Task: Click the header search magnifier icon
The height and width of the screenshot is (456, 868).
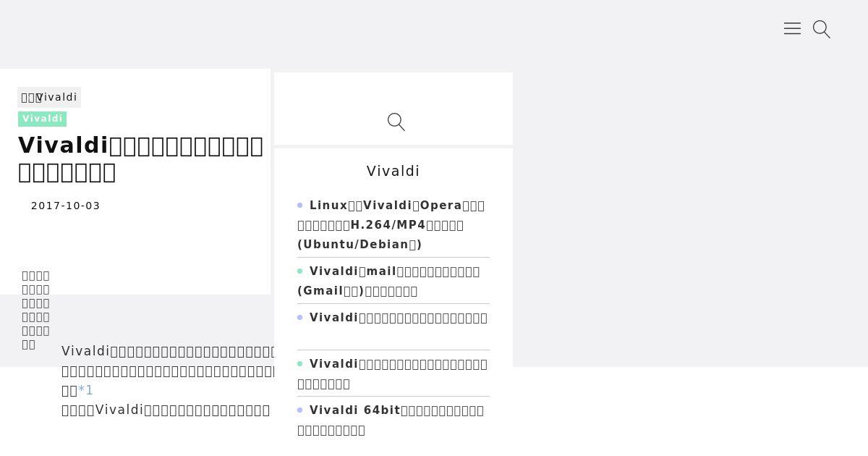Action: tap(822, 29)
